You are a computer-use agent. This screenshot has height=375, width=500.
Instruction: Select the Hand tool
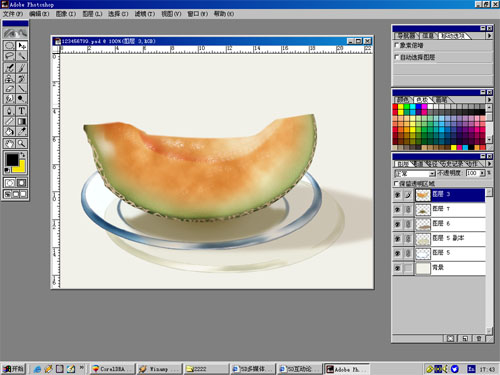(x=9, y=144)
